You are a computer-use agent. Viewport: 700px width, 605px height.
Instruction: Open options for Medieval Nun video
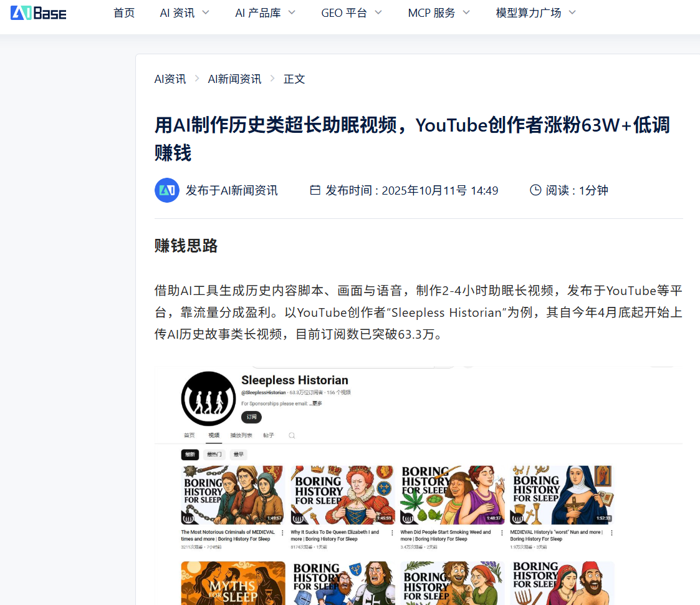click(x=611, y=533)
